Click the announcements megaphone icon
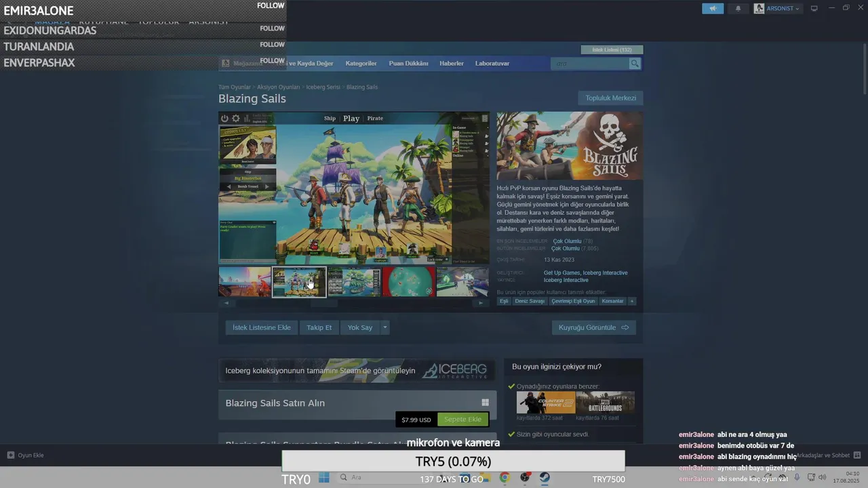868x488 pixels. click(713, 9)
